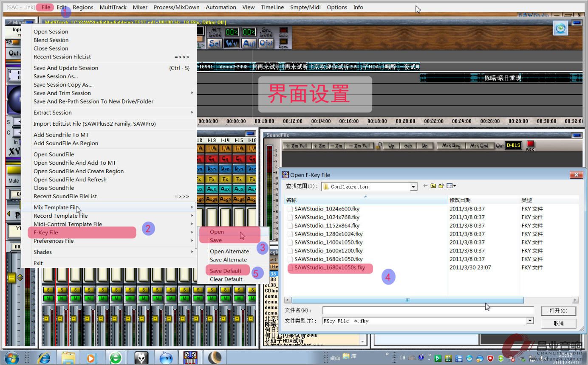Toggle the Wv waveform button
The width and height of the screenshot is (588, 365).
[232, 43]
